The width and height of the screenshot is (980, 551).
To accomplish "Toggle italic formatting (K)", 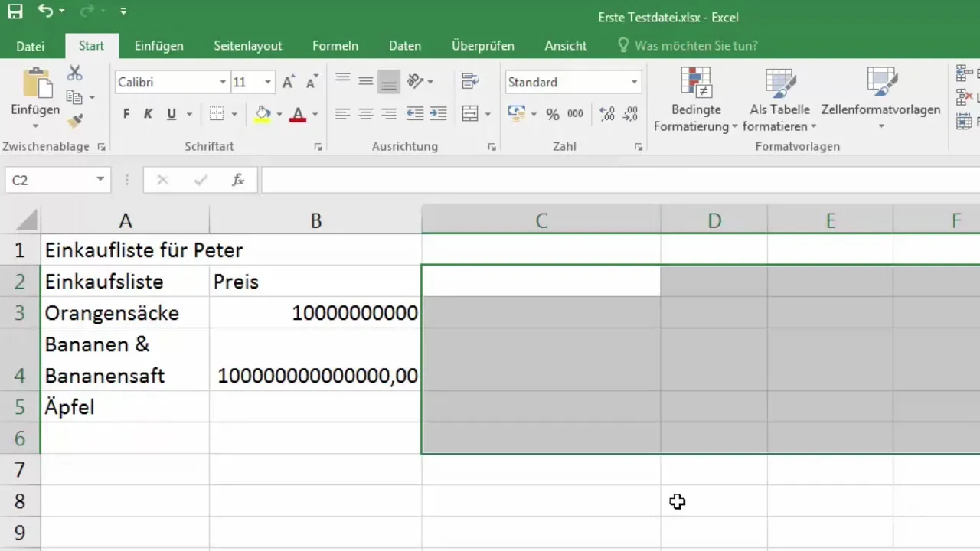I will tap(149, 114).
